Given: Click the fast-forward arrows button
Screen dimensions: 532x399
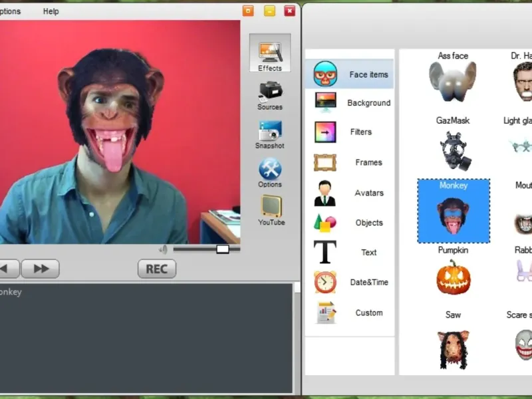Looking at the screenshot, I should [x=41, y=269].
